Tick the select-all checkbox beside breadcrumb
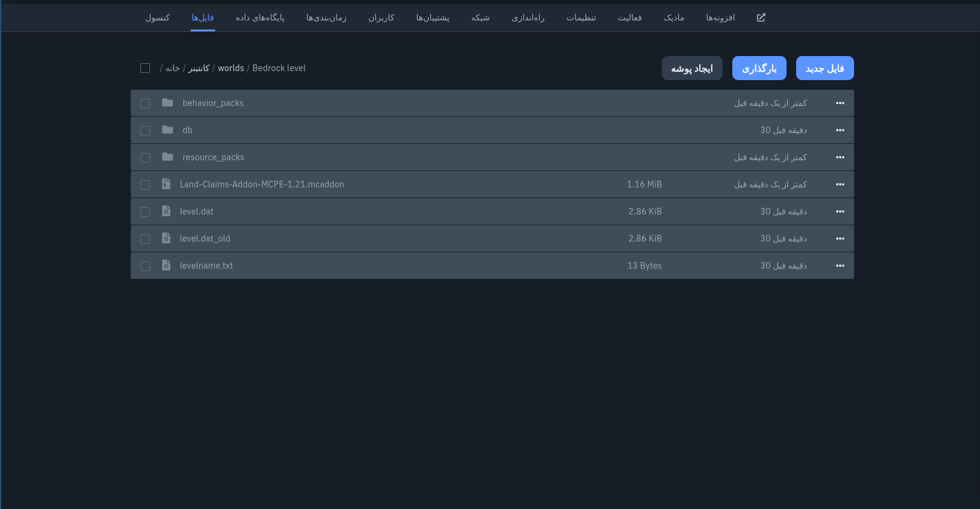This screenshot has height=509, width=980. click(x=145, y=68)
